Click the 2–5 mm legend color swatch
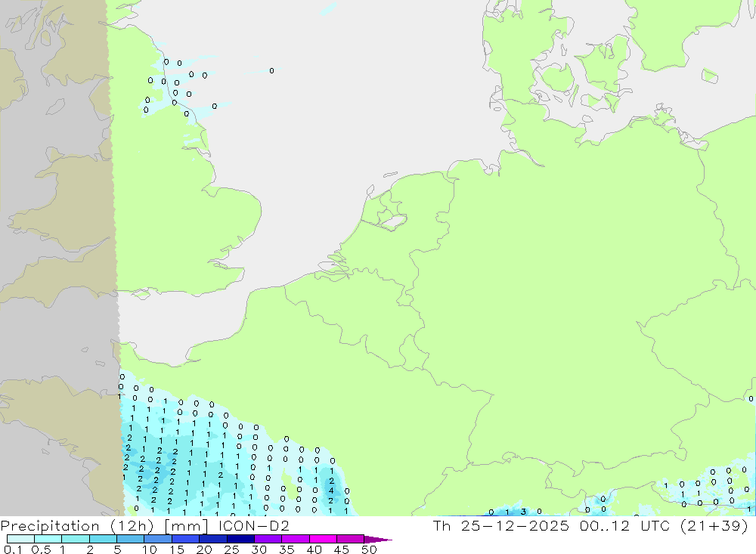The height and width of the screenshot is (554, 756). pyautogui.click(x=103, y=539)
